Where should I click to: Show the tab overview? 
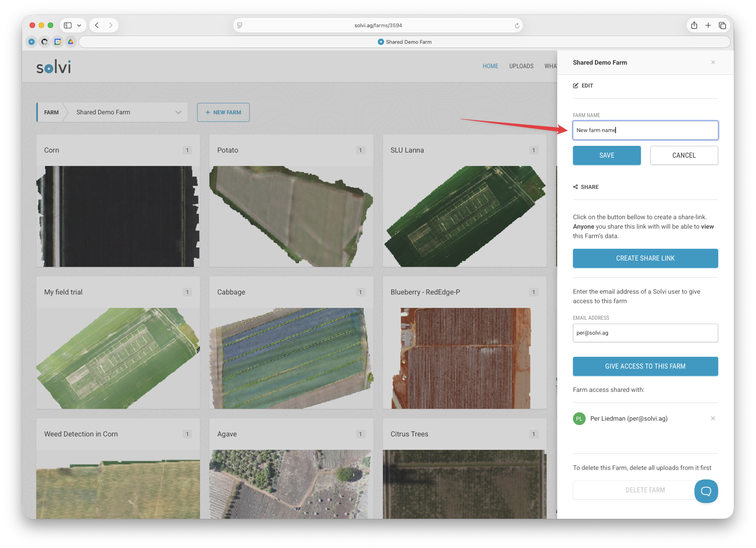click(x=722, y=25)
